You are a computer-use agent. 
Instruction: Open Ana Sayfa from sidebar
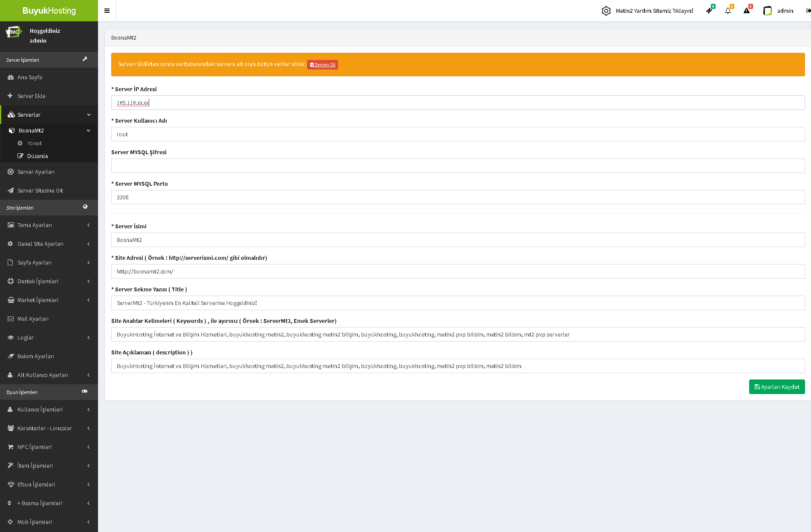[30, 77]
